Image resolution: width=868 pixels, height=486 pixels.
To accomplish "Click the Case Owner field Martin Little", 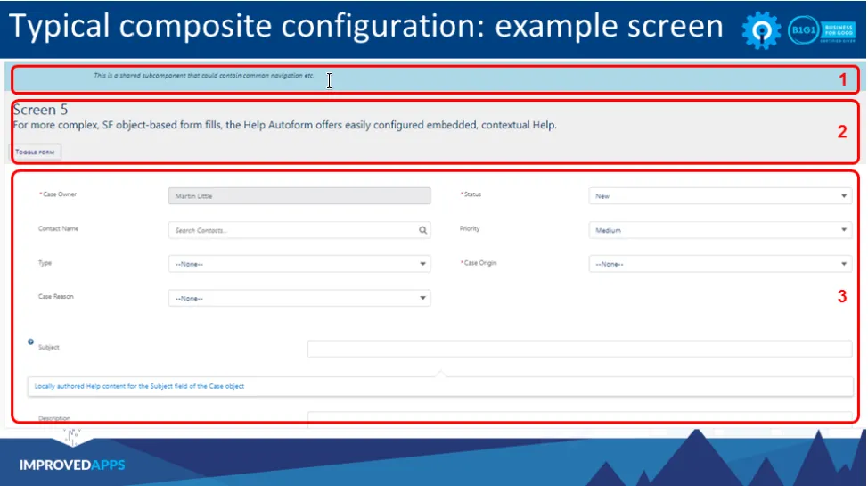I will pyautogui.click(x=299, y=195).
